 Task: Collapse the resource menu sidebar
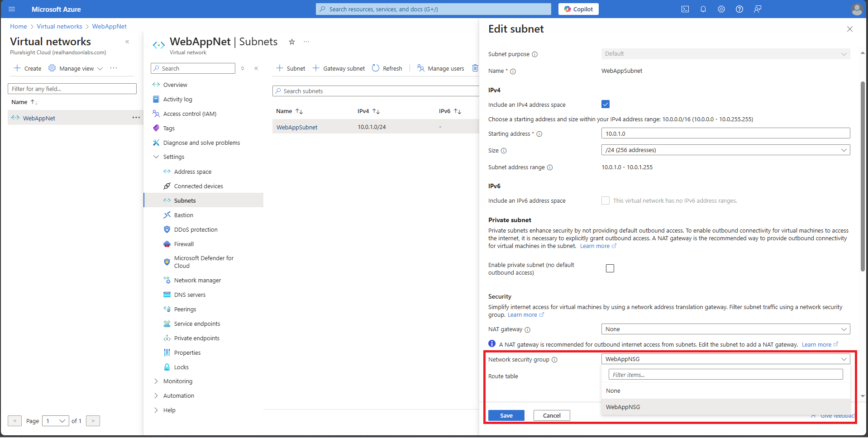(x=256, y=68)
